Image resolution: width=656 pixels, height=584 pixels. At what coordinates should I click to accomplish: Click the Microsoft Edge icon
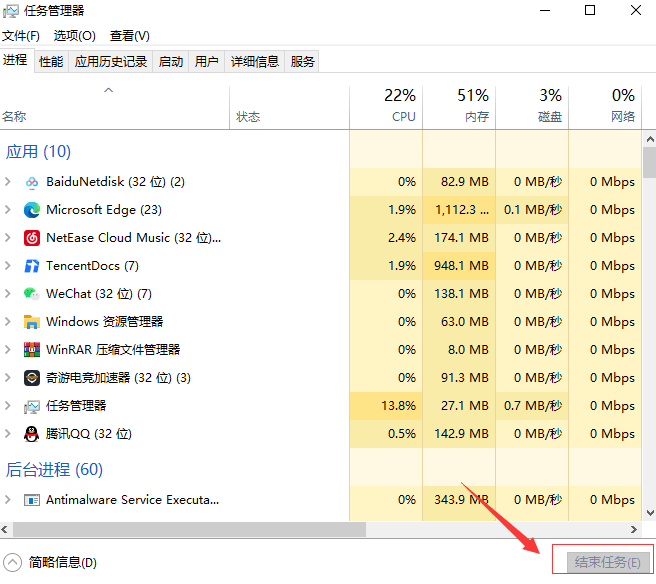click(32, 210)
